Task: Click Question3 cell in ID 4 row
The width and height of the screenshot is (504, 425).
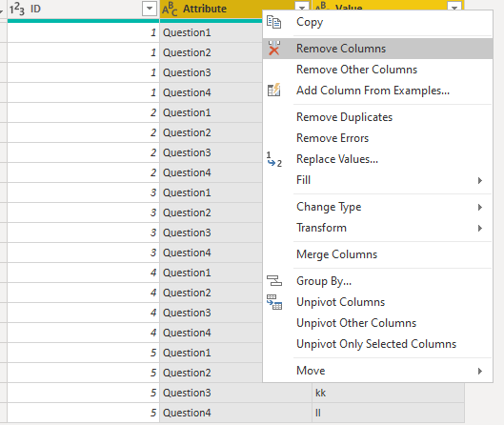Action: [x=212, y=313]
